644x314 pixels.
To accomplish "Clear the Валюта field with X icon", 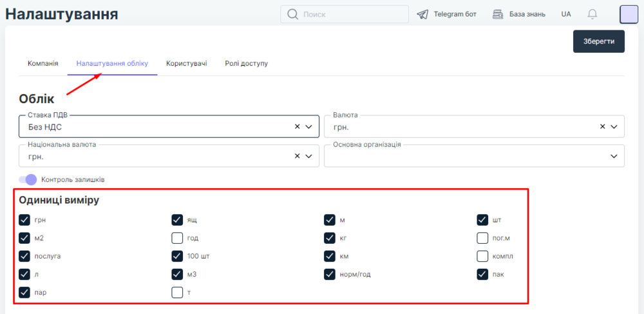I will tap(603, 126).
